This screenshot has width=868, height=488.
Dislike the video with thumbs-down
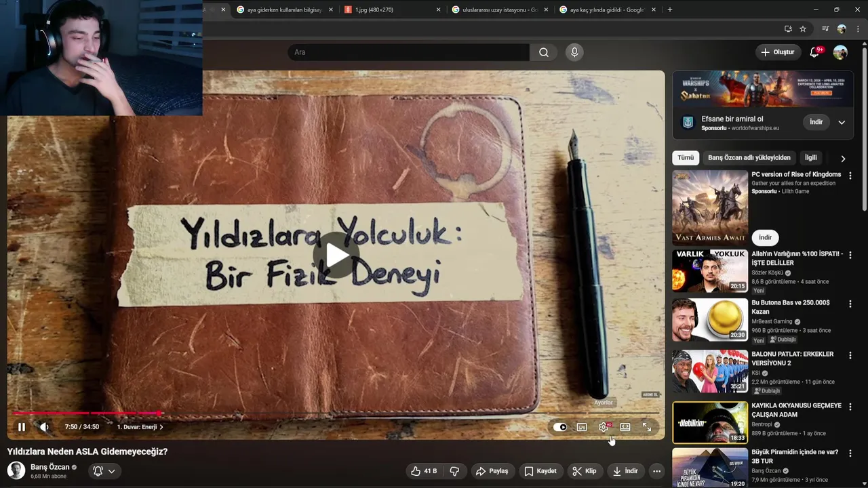click(x=455, y=471)
